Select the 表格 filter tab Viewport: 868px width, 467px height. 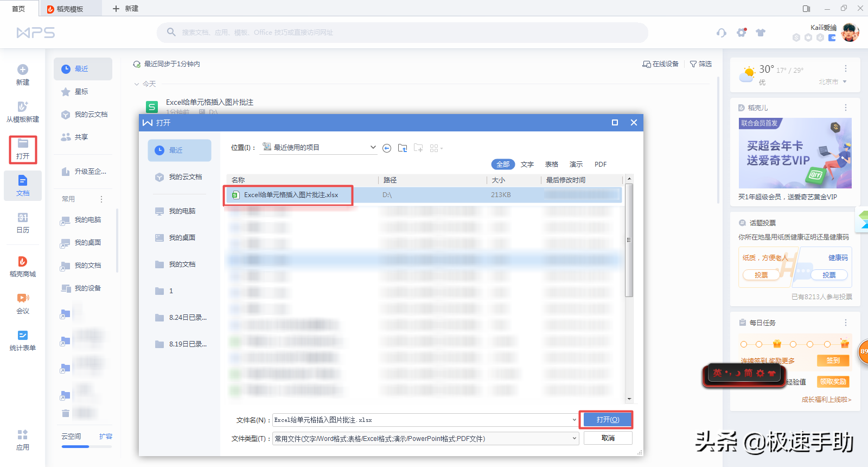click(x=552, y=165)
